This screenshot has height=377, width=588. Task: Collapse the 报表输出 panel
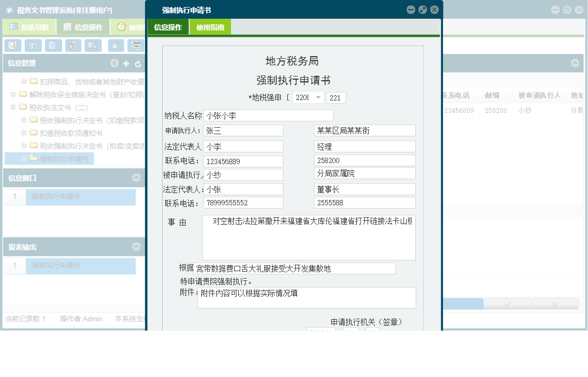click(138, 247)
